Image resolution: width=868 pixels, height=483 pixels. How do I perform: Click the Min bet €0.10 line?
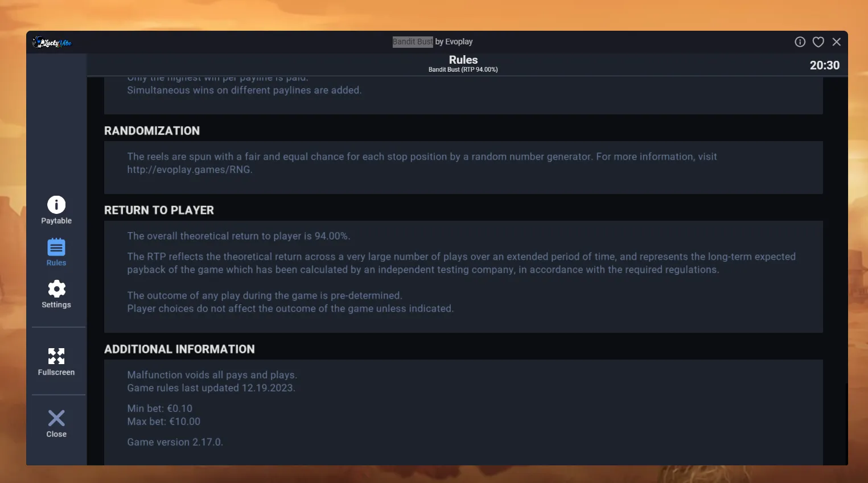[x=160, y=408]
